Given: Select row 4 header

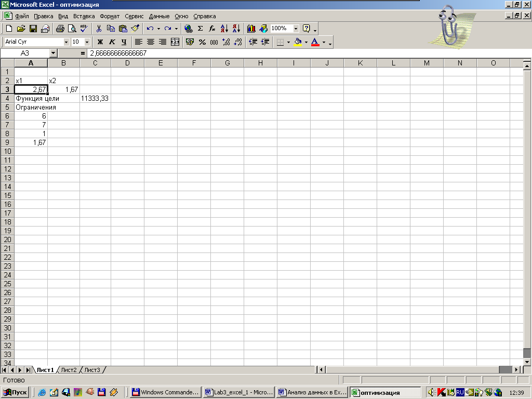Looking at the screenshot, I should pos(7,98).
